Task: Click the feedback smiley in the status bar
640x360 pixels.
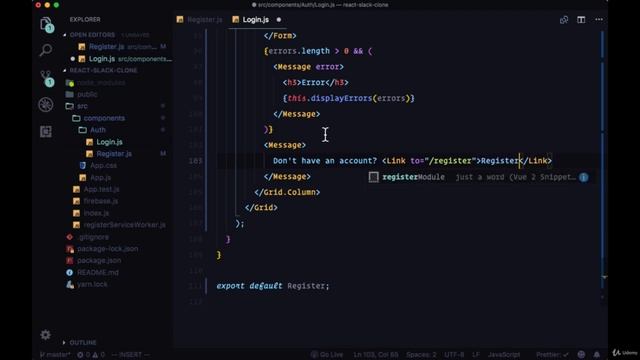Action: point(581,354)
